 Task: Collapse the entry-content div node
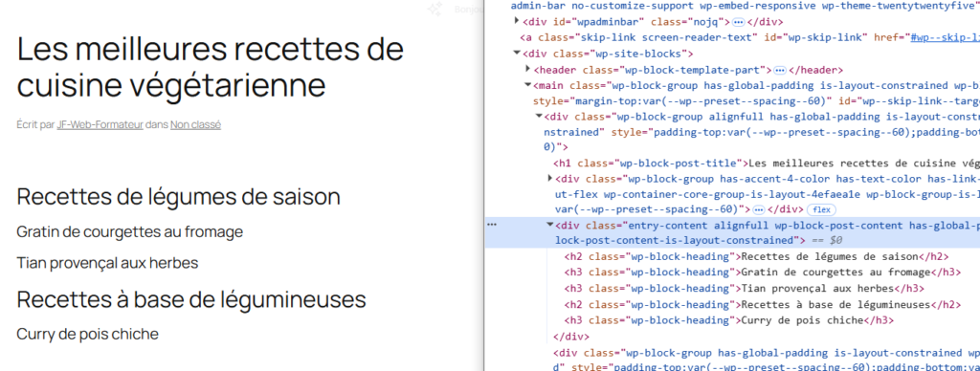click(x=550, y=224)
